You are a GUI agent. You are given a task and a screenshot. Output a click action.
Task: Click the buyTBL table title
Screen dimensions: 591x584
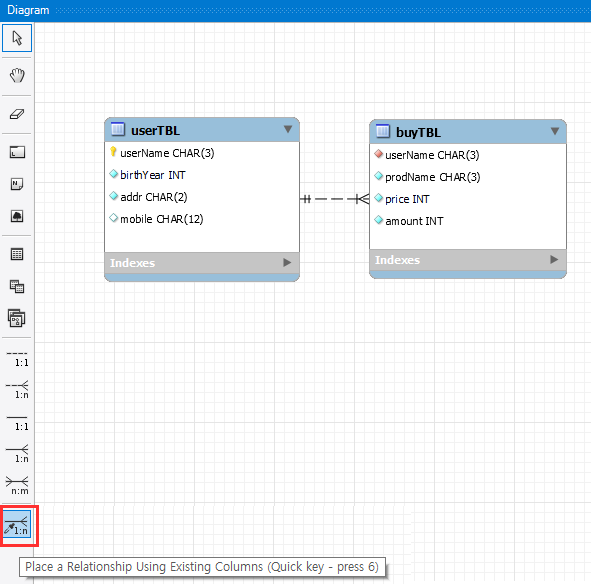(x=418, y=132)
